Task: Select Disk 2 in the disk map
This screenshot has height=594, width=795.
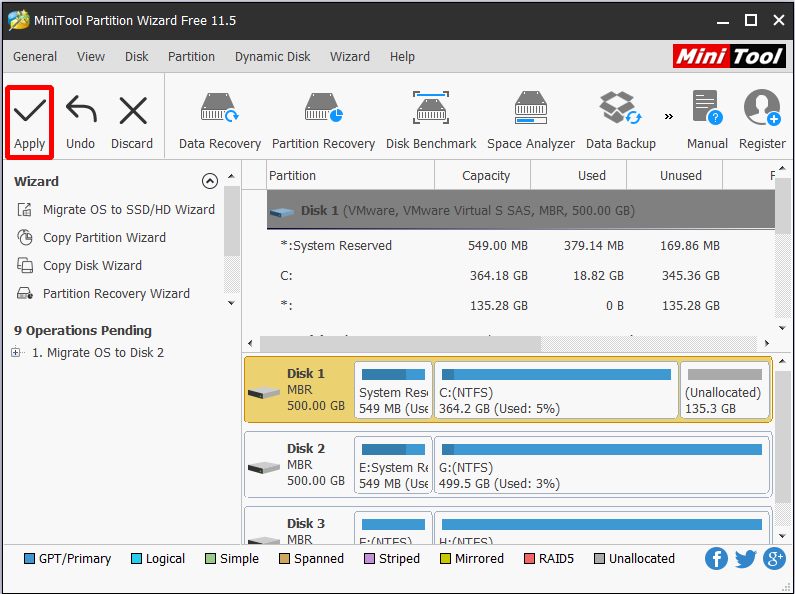Action: click(x=299, y=464)
